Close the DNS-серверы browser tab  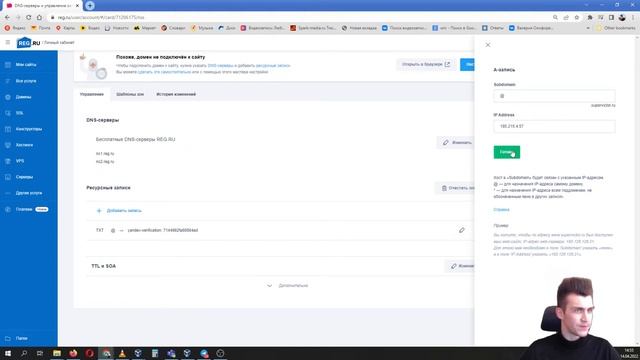(77, 6)
